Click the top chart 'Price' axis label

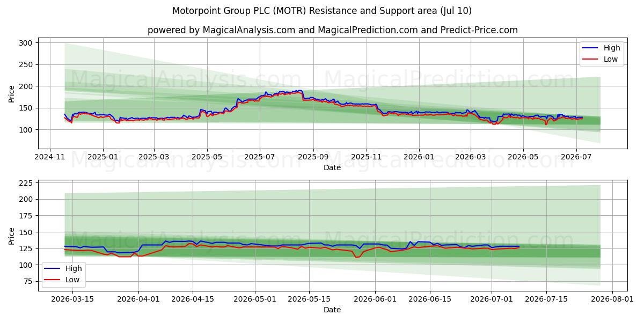tap(12, 93)
